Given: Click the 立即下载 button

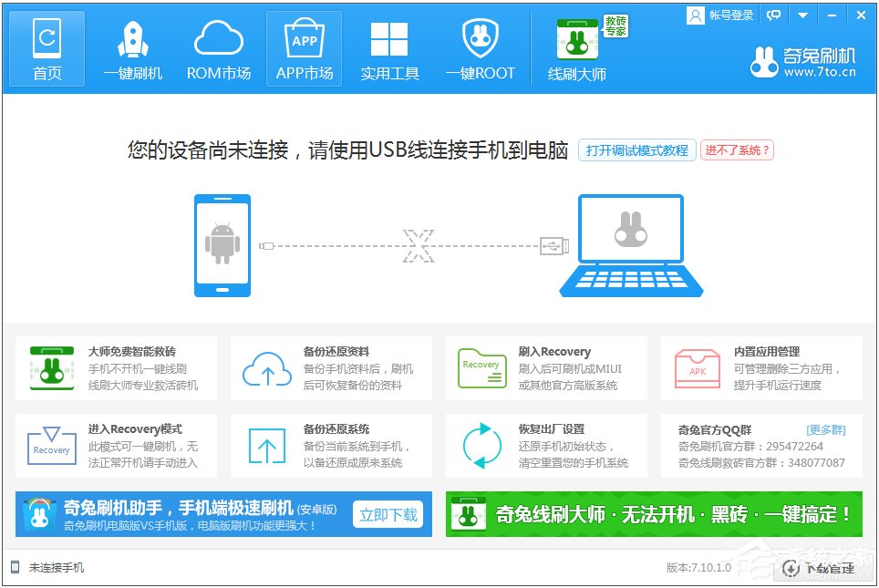Looking at the screenshot, I should click(388, 514).
